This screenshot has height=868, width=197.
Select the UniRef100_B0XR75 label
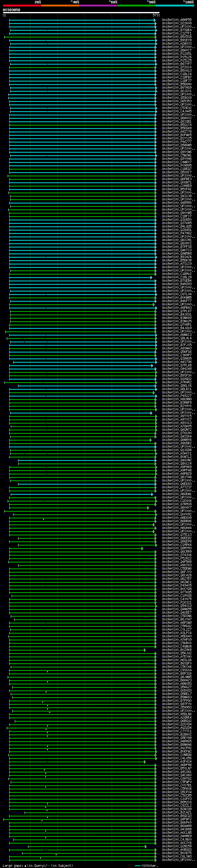(x=177, y=853)
